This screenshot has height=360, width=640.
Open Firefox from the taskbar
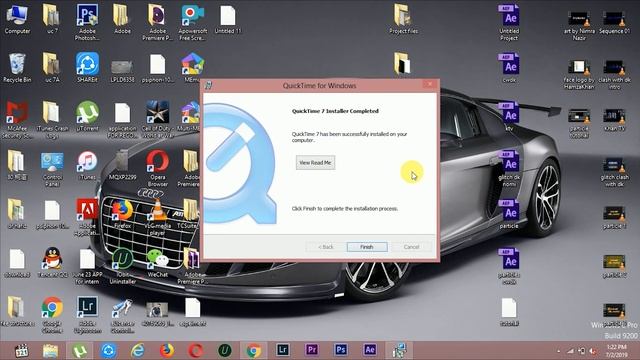(x=167, y=351)
